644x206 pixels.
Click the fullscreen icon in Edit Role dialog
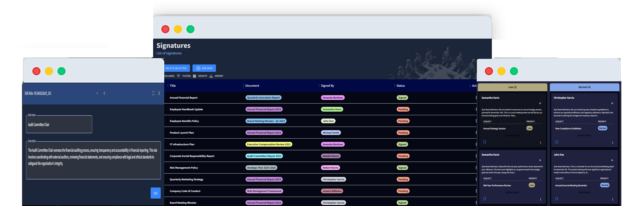(x=153, y=93)
